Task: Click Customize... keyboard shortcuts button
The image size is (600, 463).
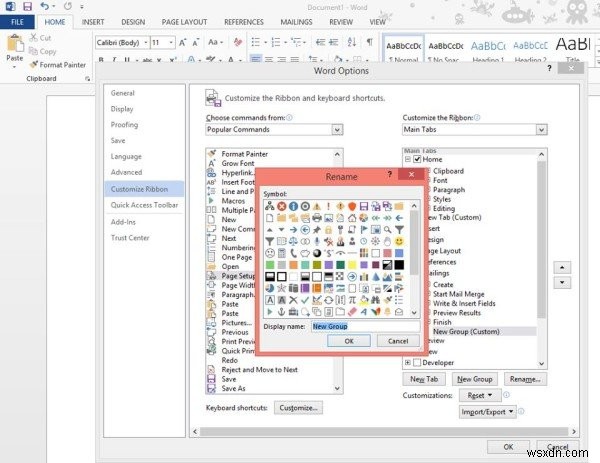Action: click(298, 408)
